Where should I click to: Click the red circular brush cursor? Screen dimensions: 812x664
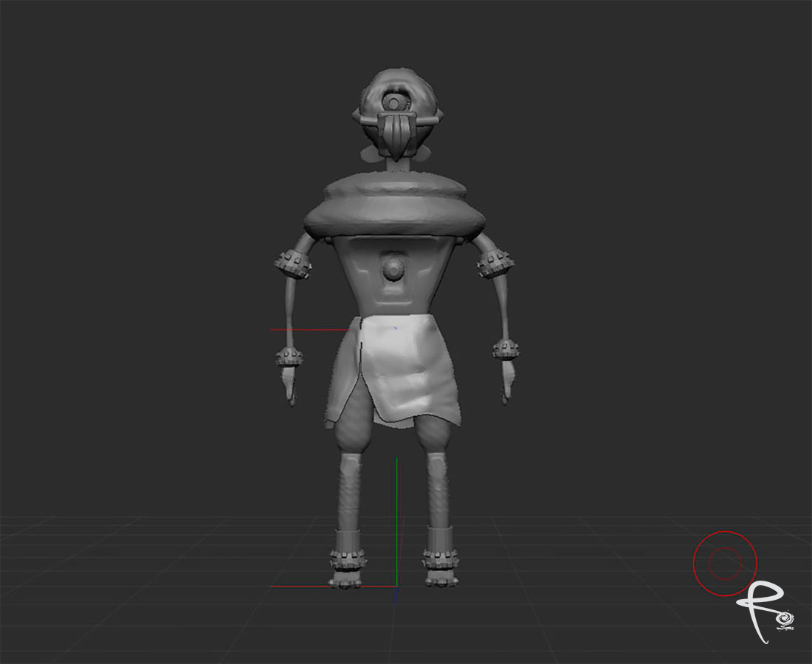pyautogui.click(x=725, y=563)
